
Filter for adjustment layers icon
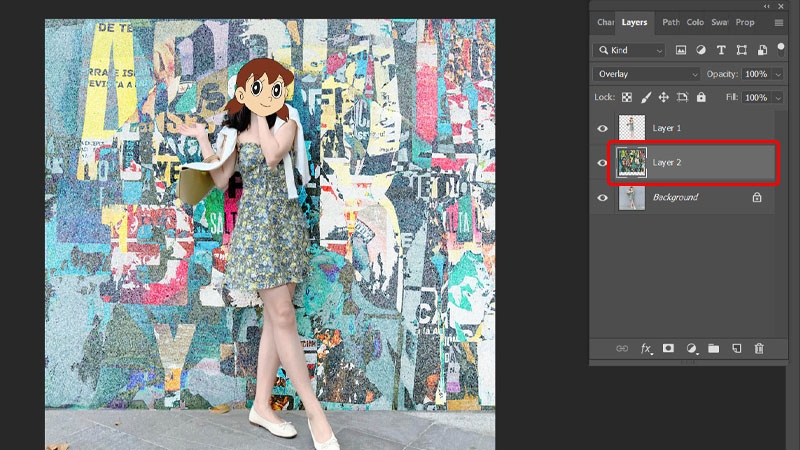click(701, 50)
